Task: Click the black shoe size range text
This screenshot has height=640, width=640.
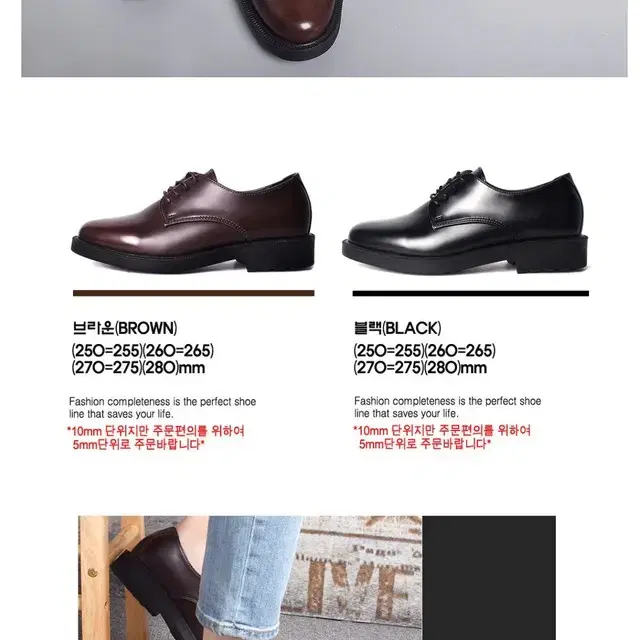Action: (424, 359)
